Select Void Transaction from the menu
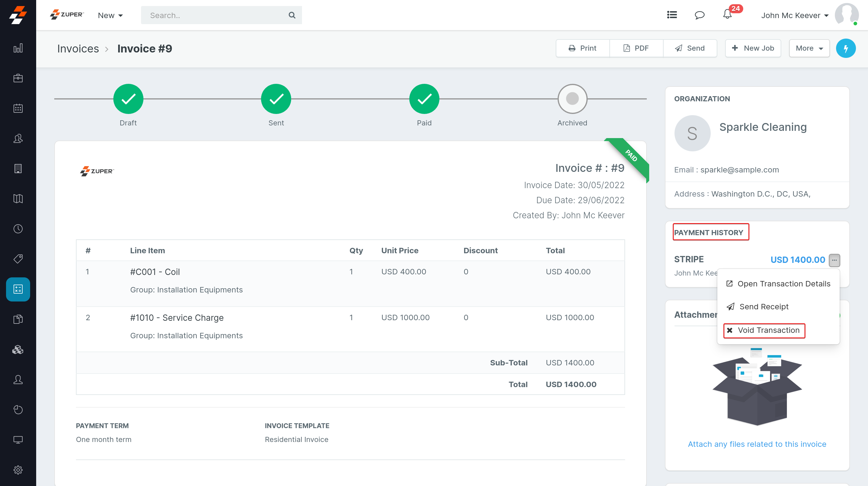 point(764,330)
